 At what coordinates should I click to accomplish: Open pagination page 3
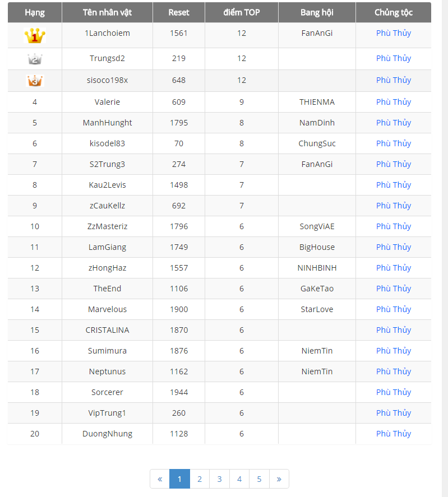(219, 479)
